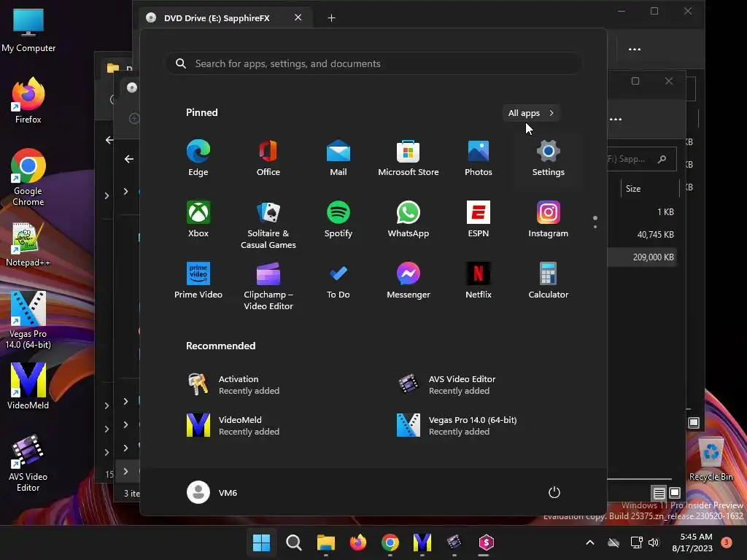Open My Computer desktop icon
Viewport: 747px width, 560px height.
pyautogui.click(x=28, y=31)
